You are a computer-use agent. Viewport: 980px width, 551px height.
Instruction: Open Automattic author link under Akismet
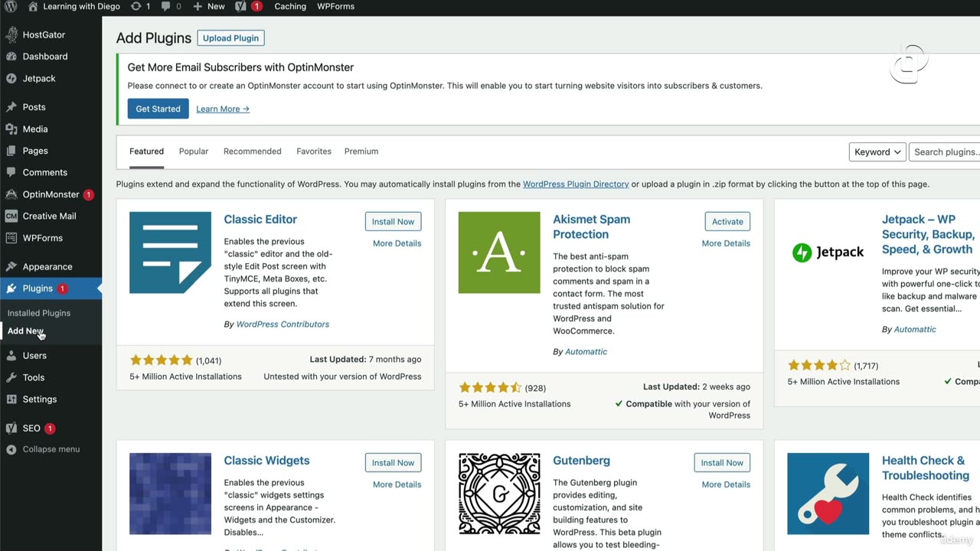586,352
